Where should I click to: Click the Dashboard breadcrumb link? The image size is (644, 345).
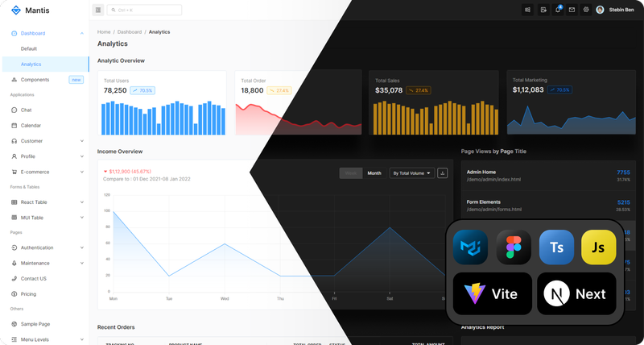130,31
